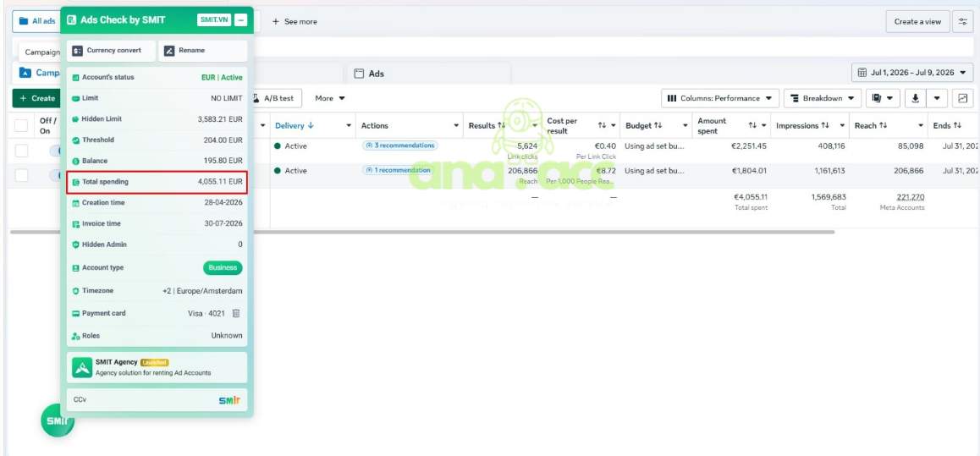Click the €2,251.45 amount spent cell

tap(749, 146)
